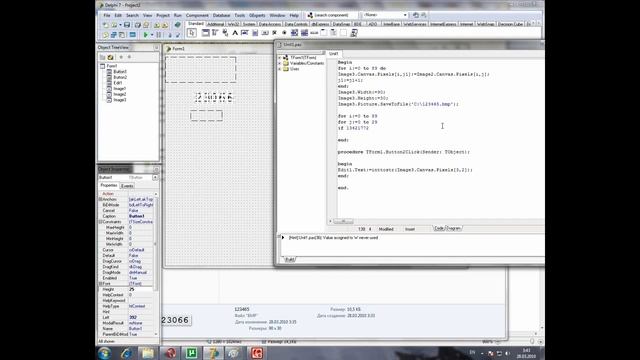640x360 pixels.
Task: Pick the ListBox component in palette
Action: pos(294,33)
